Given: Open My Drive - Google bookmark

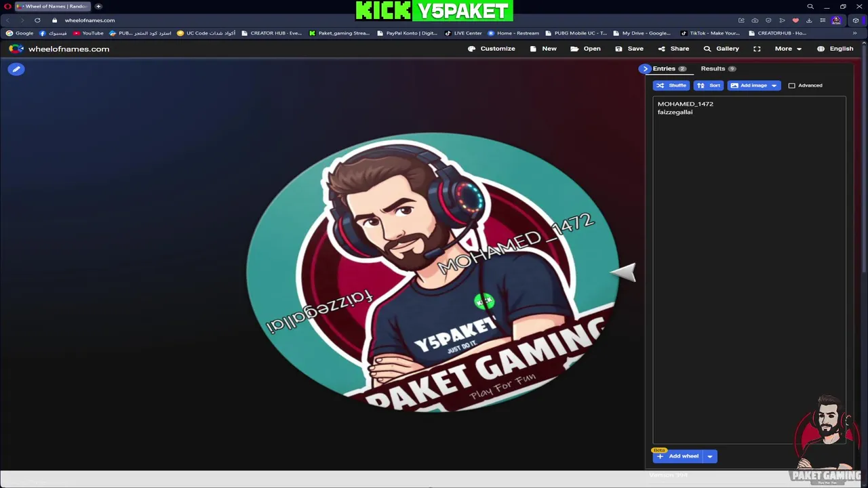Looking at the screenshot, I should point(642,33).
